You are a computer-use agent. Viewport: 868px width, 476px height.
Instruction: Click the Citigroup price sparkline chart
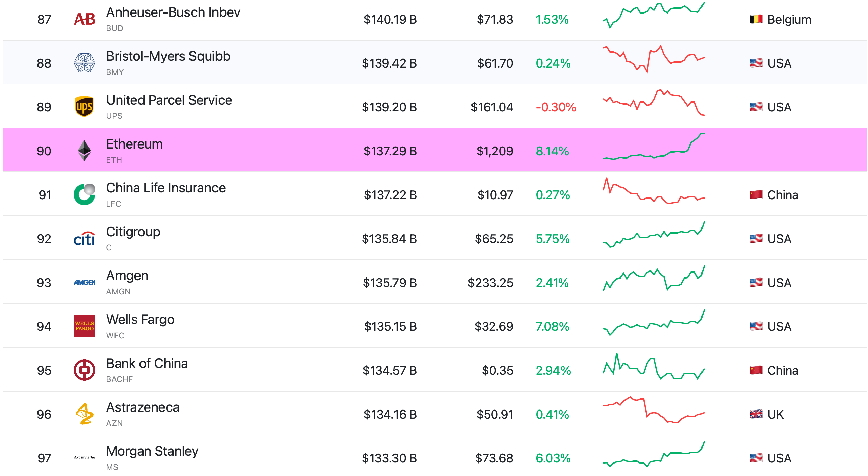[654, 235]
